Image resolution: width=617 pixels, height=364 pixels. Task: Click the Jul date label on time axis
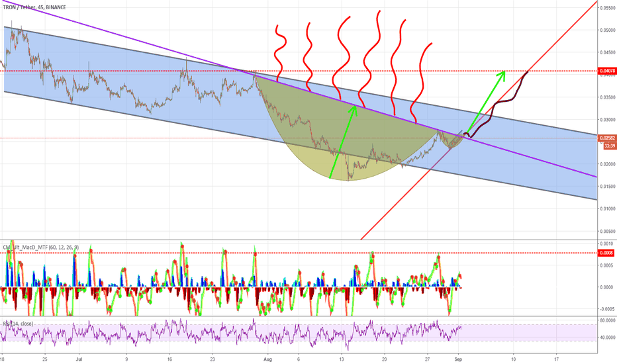coord(79,359)
